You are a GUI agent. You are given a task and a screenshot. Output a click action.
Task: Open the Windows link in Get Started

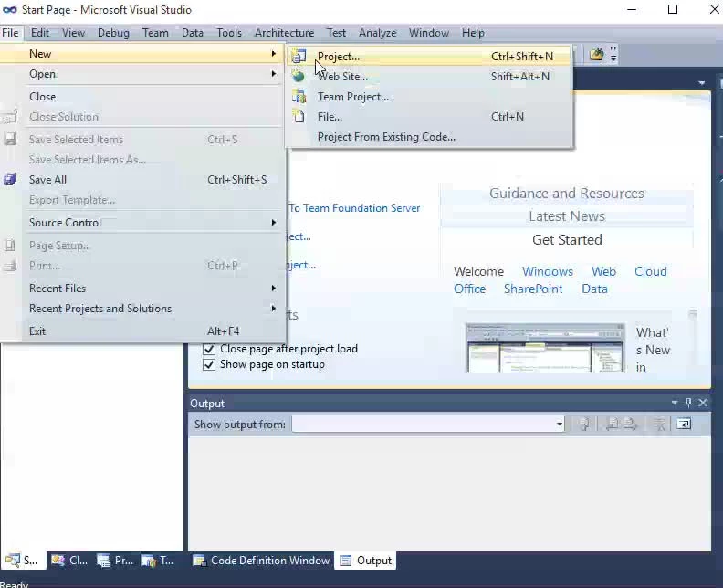(548, 271)
